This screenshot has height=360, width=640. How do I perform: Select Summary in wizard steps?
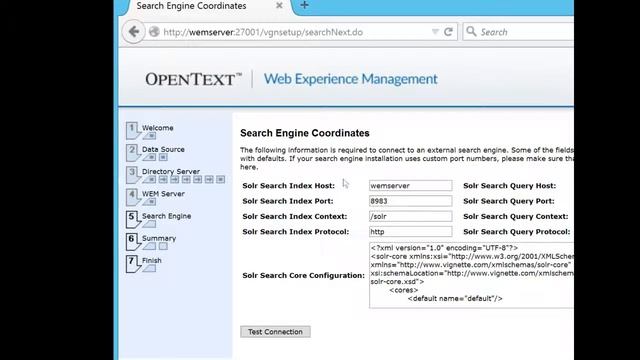point(159,238)
